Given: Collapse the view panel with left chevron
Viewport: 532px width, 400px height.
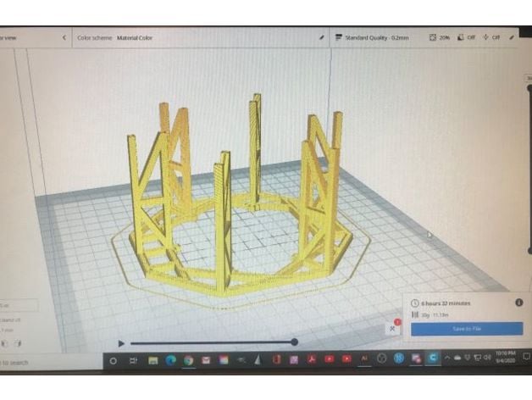Looking at the screenshot, I should 64,37.
